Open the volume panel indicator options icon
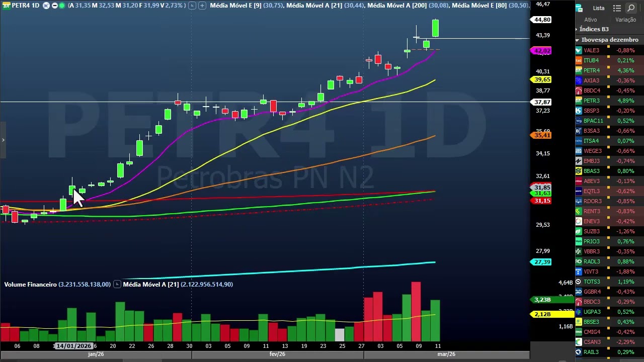 pyautogui.click(x=117, y=285)
